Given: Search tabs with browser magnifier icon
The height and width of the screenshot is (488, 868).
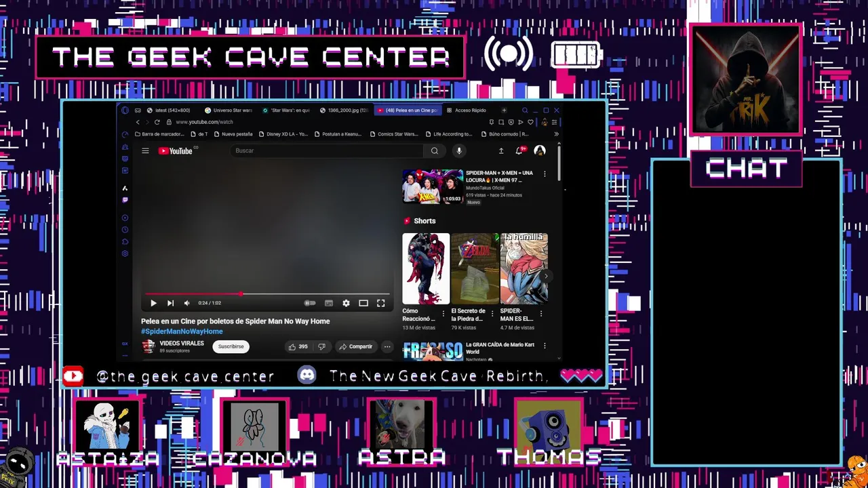Looking at the screenshot, I should click(525, 110).
